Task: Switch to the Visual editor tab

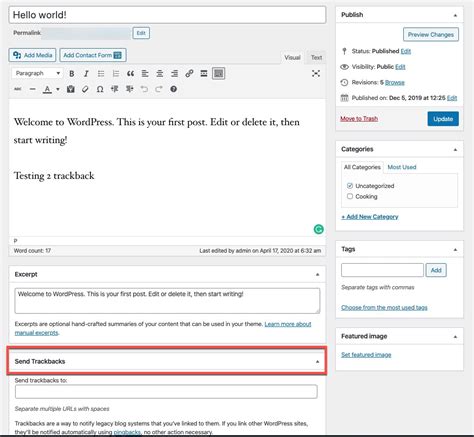Action: click(x=292, y=58)
